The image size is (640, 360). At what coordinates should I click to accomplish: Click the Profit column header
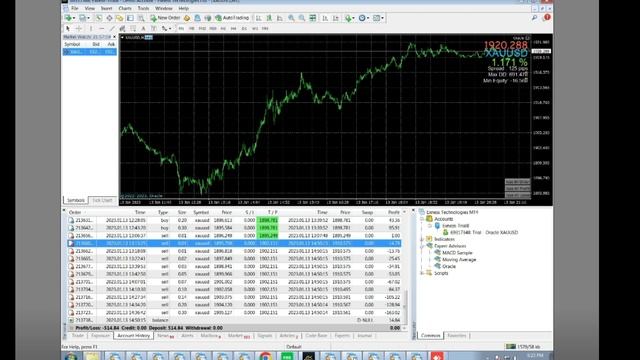coord(393,212)
